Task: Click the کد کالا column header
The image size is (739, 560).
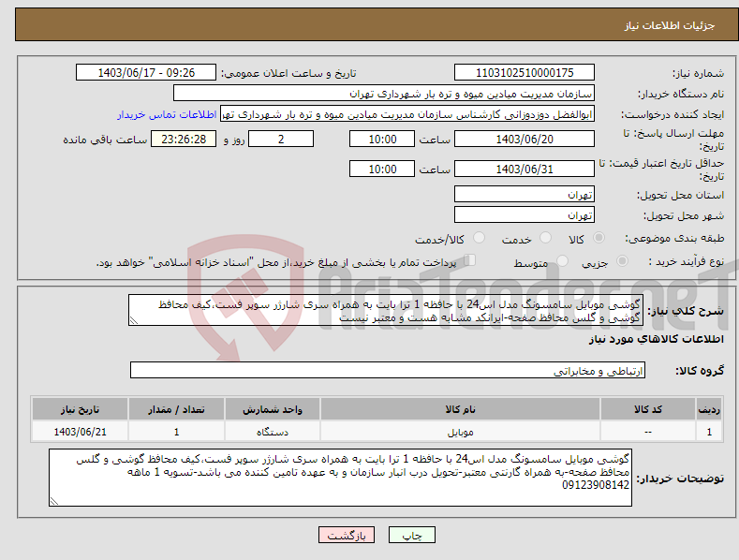Action: point(648,409)
